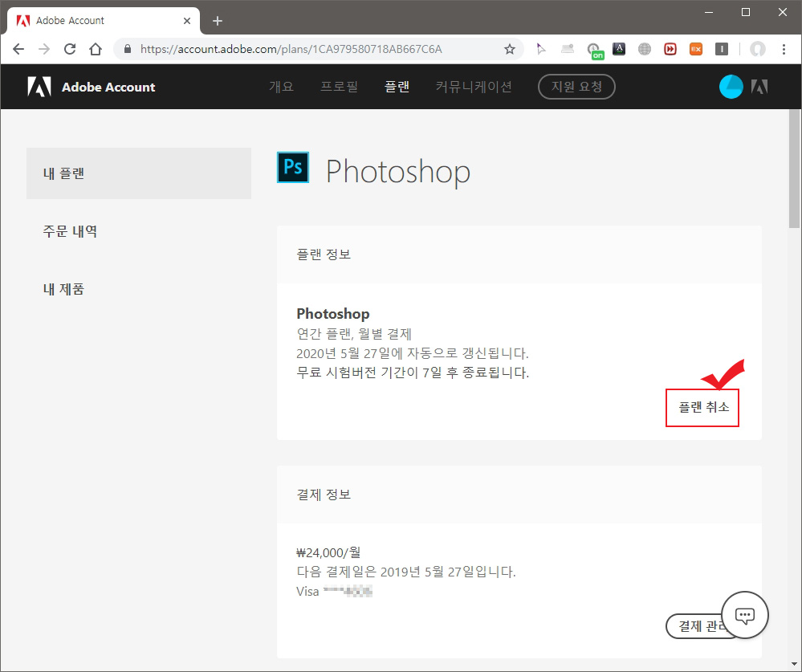
Task: Click the Photoshop Ps product icon
Action: (x=293, y=167)
